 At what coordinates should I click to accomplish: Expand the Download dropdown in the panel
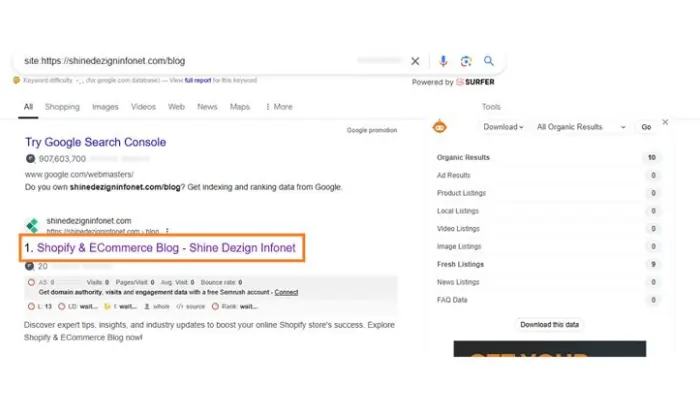(503, 127)
